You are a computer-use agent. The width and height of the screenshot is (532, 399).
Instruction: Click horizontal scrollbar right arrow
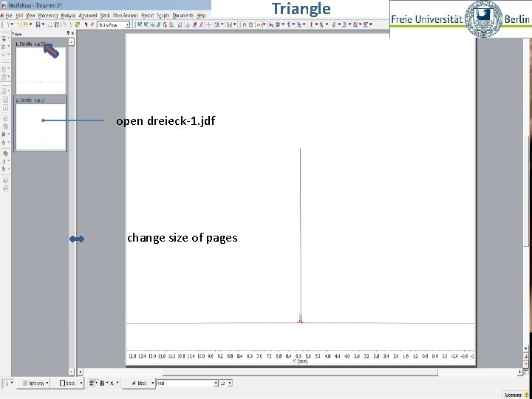click(x=520, y=372)
